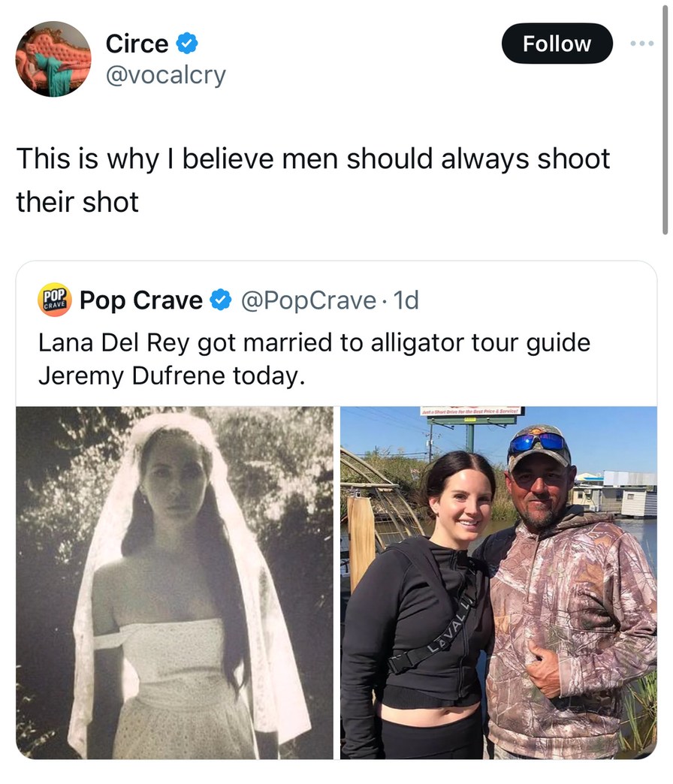This screenshot has width=673, height=784.
Task: Click verified badge next to Pop Crave
Action: [220, 301]
